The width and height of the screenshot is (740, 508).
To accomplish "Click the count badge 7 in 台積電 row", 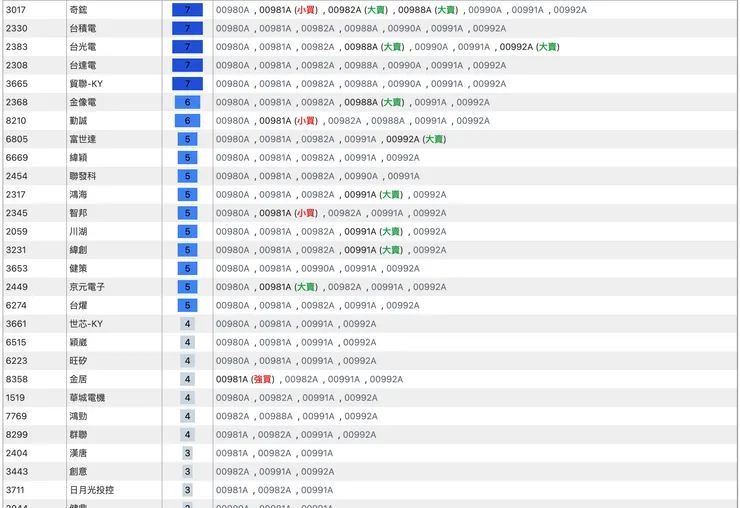I will [x=187, y=28].
